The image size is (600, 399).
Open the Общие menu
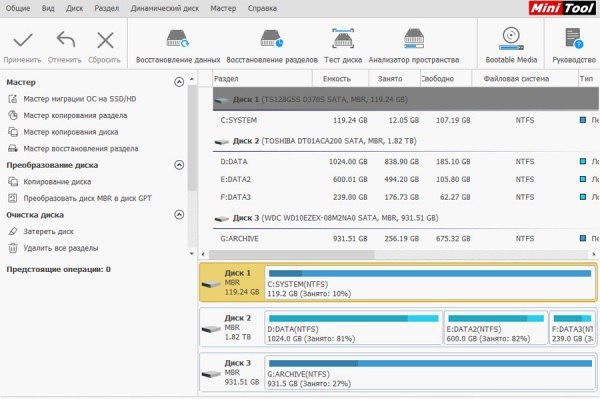click(18, 8)
